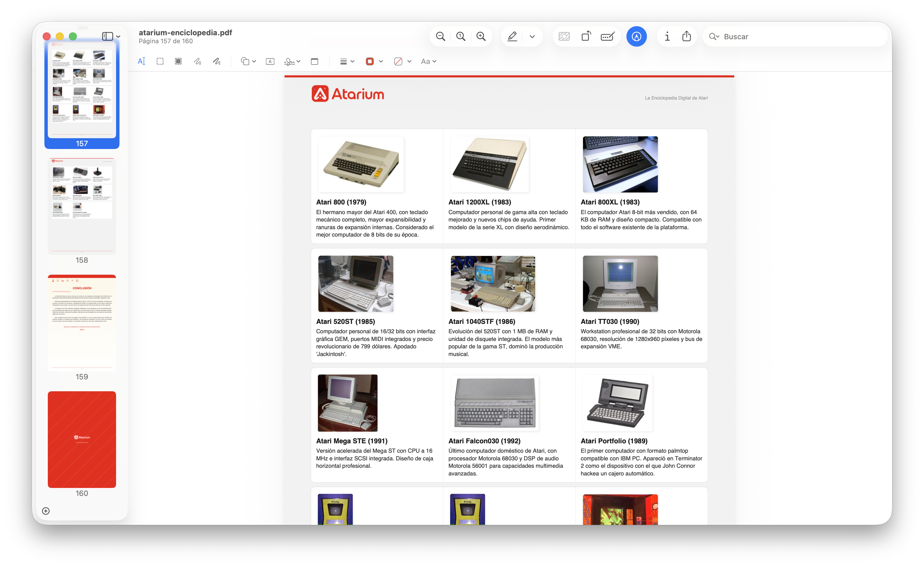The height and width of the screenshot is (567, 924).
Task: Activate the highlighter pen tool
Action: (512, 36)
